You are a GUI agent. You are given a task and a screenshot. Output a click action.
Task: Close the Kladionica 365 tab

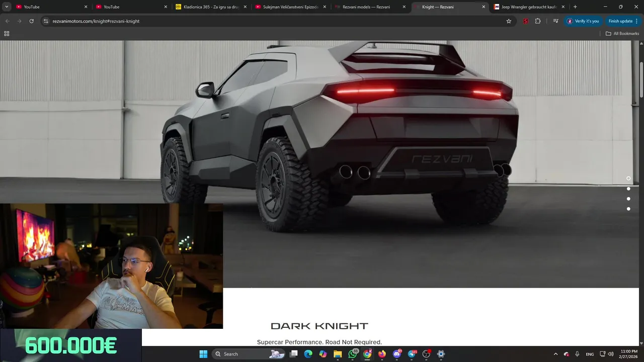[x=245, y=7]
